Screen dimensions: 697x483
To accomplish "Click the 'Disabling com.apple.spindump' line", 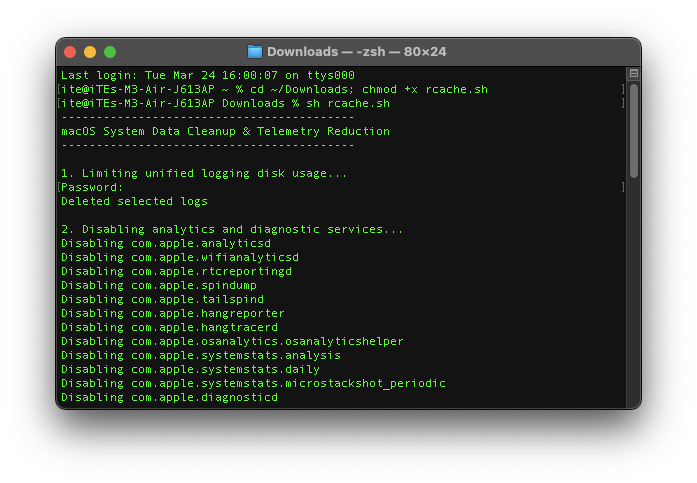I will [x=159, y=285].
